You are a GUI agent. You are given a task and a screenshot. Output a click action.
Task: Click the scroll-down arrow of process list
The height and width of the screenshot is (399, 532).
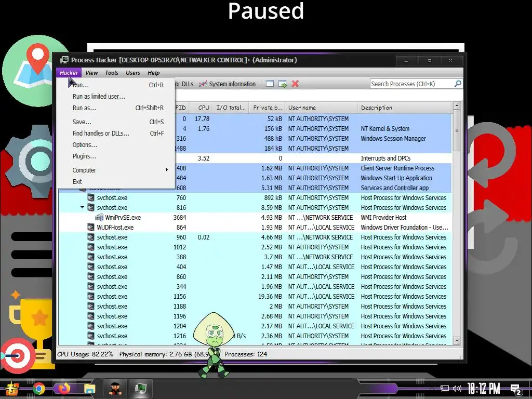[x=457, y=340]
